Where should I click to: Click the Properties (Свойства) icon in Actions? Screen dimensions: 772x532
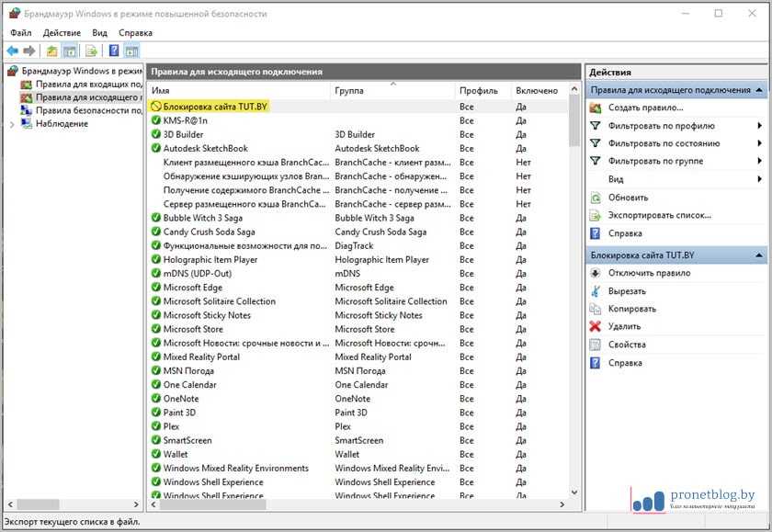596,345
